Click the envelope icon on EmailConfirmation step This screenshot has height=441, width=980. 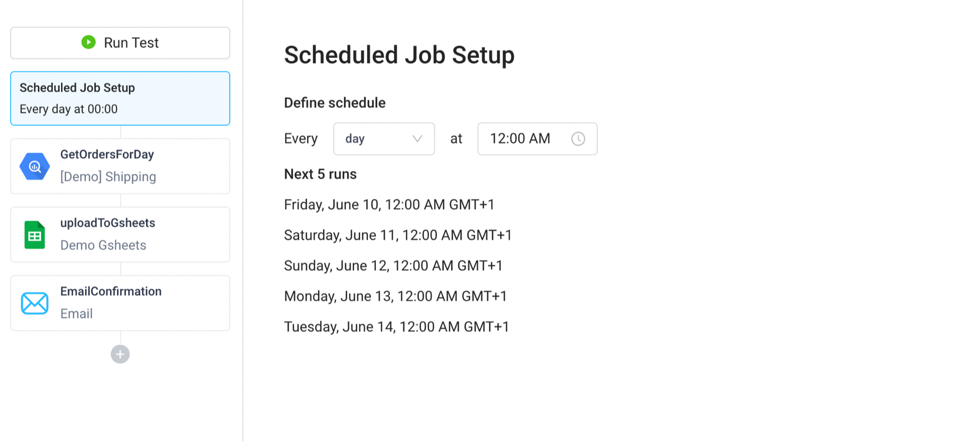pyautogui.click(x=34, y=303)
